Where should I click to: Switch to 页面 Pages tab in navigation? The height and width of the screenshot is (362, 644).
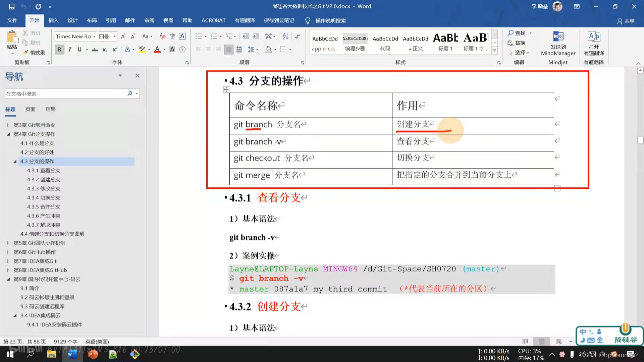[31, 109]
